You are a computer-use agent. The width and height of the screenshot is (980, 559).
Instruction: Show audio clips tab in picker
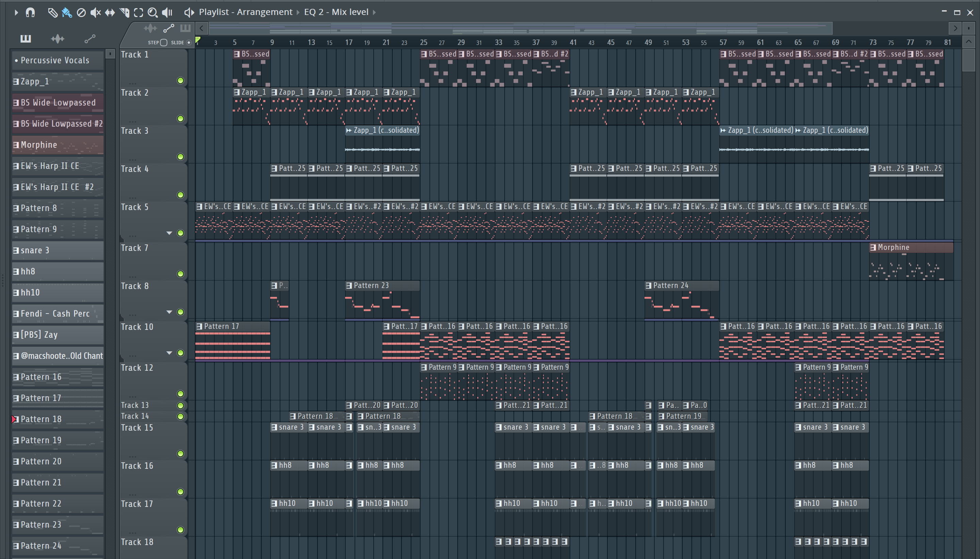pyautogui.click(x=58, y=38)
